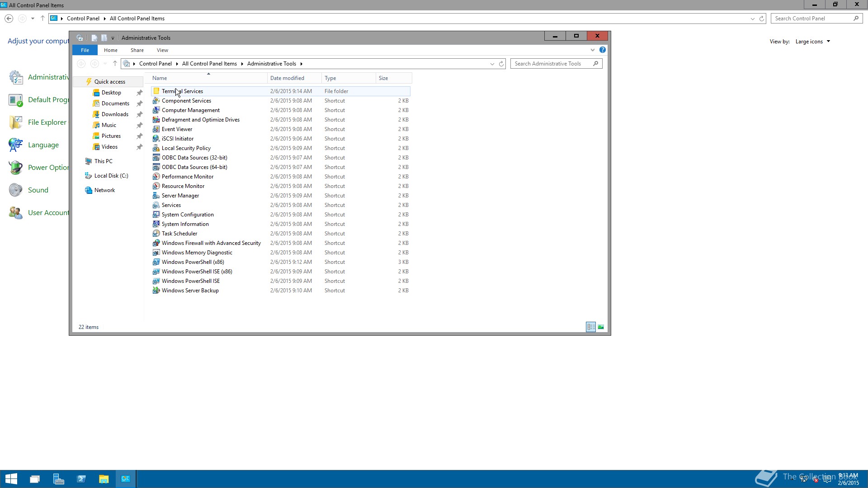
Task: Click Properties icon in quick access toolbar
Action: click(94, 38)
